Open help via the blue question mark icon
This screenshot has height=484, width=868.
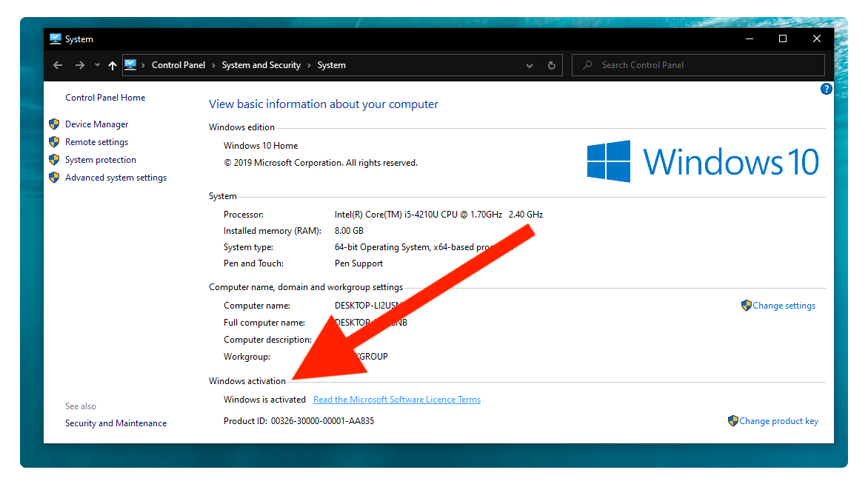tap(826, 88)
